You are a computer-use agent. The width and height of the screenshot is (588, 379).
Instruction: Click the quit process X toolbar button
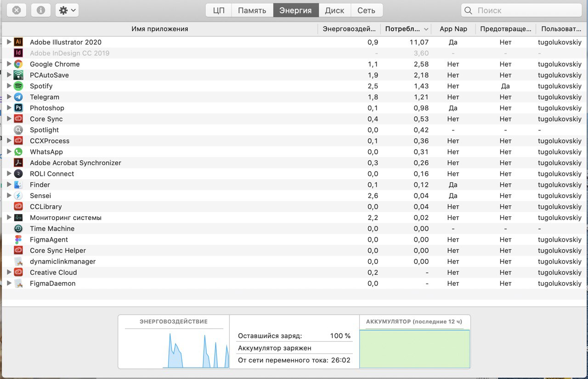pos(17,10)
